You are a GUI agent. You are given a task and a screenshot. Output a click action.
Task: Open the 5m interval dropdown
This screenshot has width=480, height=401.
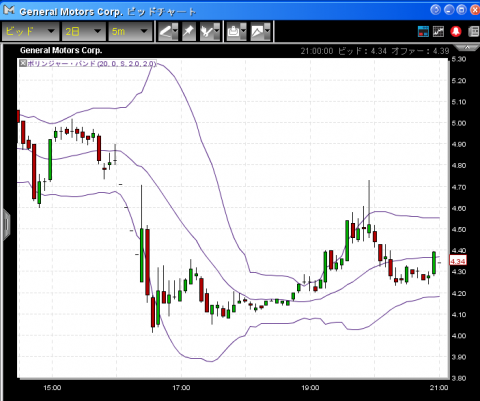click(130, 32)
